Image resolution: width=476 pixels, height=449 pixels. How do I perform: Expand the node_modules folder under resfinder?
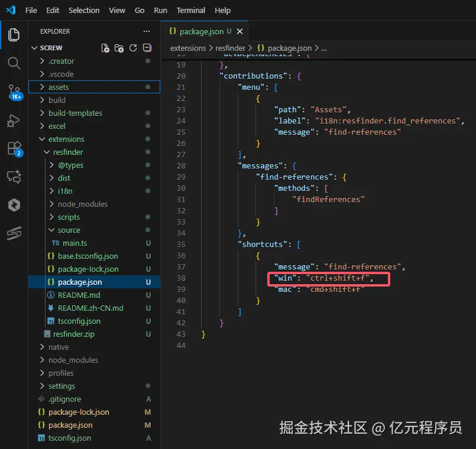[82, 204]
